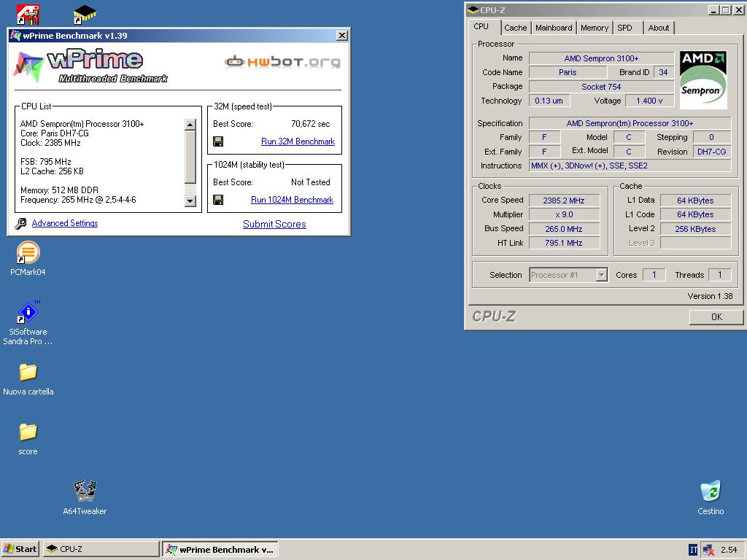The width and height of the screenshot is (747, 560).
Task: Click the AMD Sempron logo in CPU-Z
Action: (703, 80)
